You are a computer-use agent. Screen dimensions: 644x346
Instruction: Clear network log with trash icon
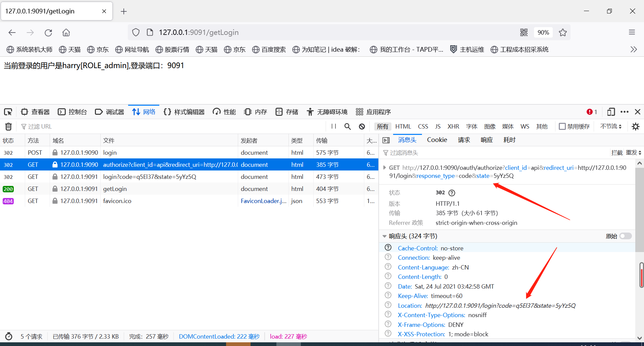8,127
